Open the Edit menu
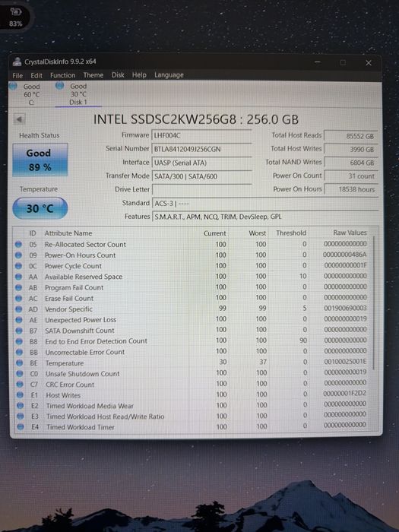This screenshot has height=532, width=399. click(36, 75)
